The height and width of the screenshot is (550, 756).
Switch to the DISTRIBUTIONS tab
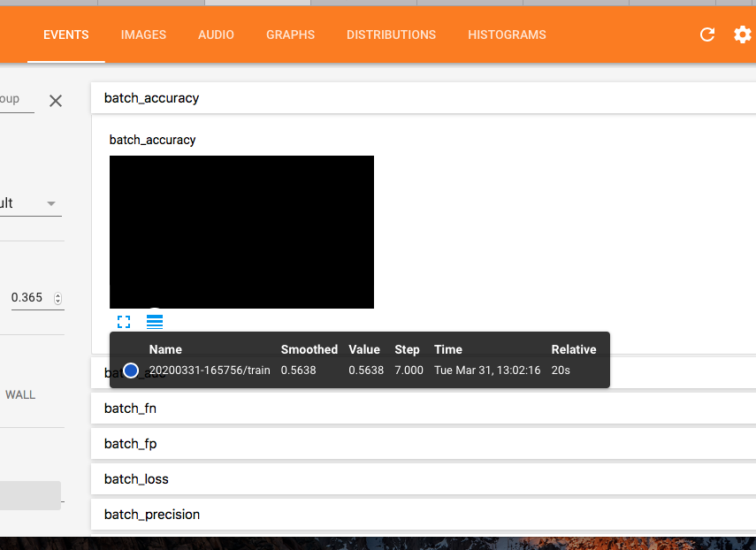391,34
